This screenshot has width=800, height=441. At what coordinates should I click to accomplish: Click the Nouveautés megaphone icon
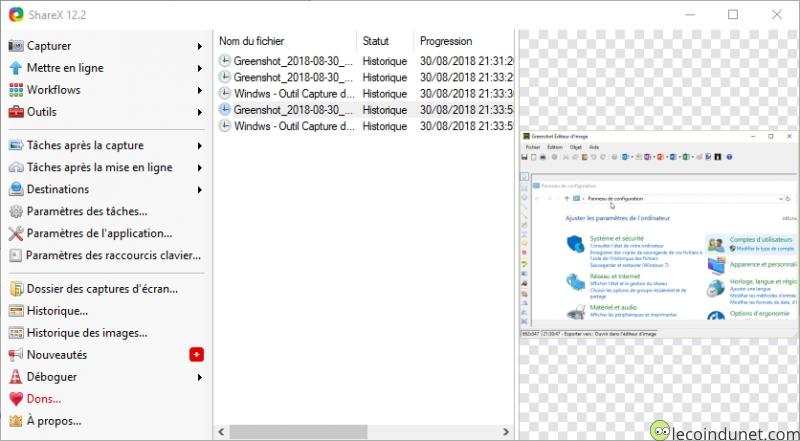(x=16, y=355)
